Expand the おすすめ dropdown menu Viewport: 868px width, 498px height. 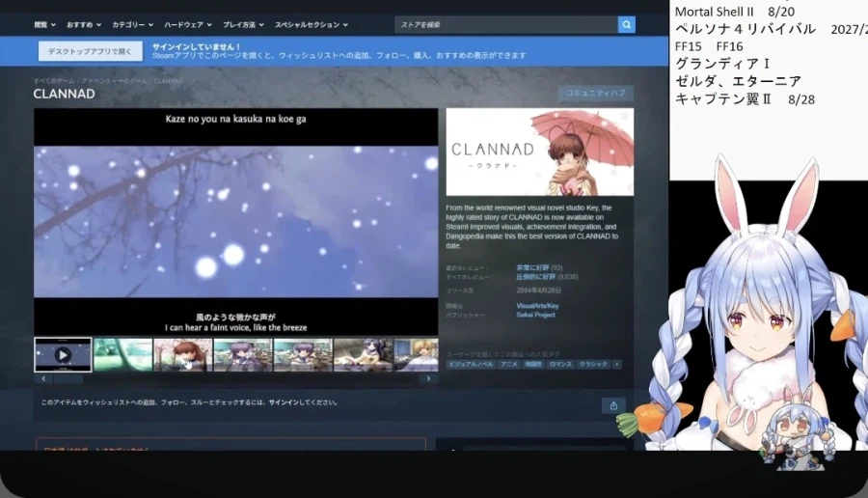coord(84,24)
